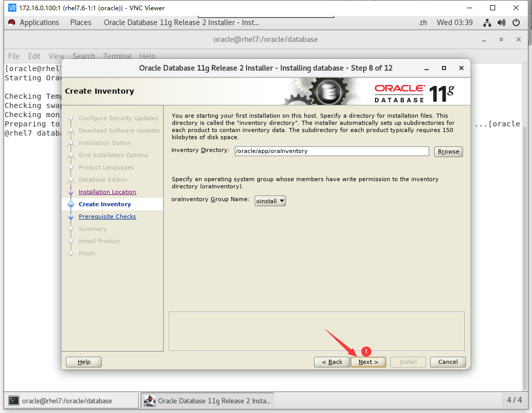Maximize the Oracle installer dialog
The height and width of the screenshot is (413, 532).
click(444, 68)
